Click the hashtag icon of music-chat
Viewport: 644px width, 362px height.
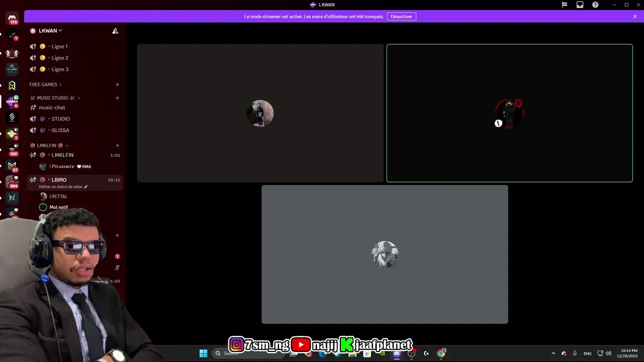pos(33,108)
